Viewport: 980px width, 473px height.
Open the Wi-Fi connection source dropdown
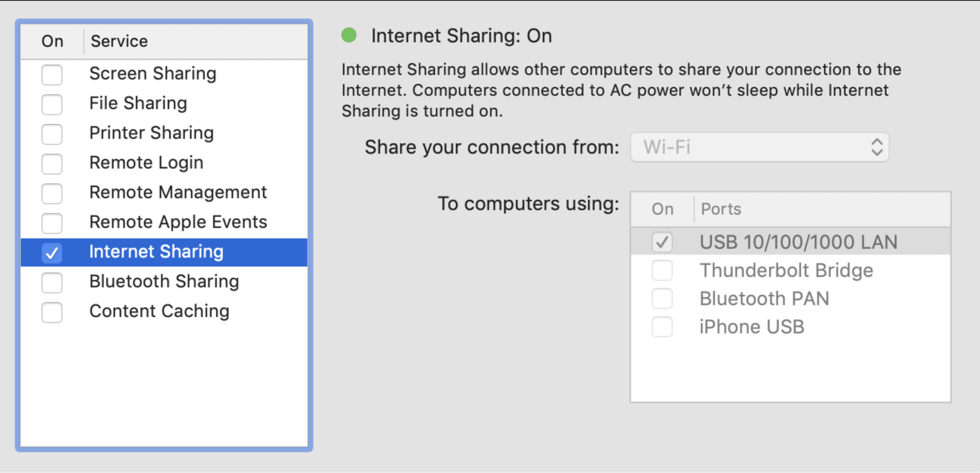click(759, 147)
